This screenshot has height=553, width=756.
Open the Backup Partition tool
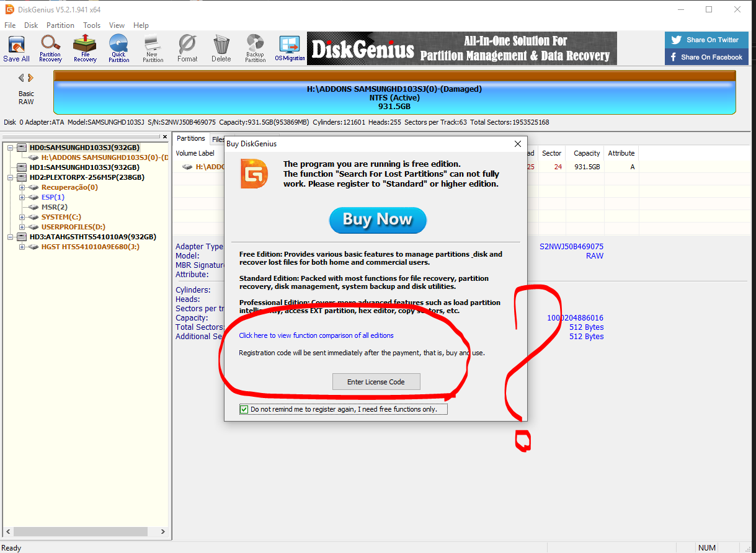(x=255, y=49)
